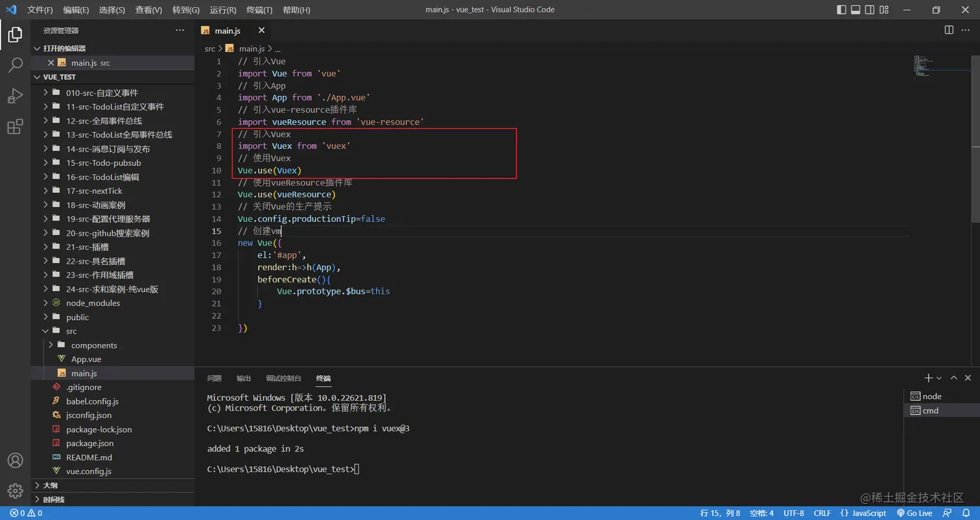
Task: Click the split editor right icon
Action: (949, 30)
